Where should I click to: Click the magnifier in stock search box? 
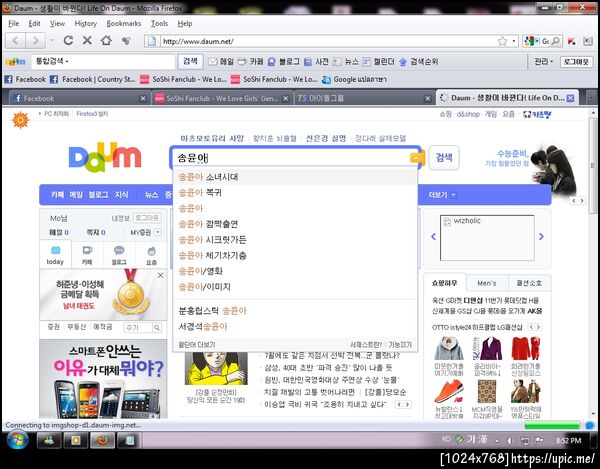157,327
